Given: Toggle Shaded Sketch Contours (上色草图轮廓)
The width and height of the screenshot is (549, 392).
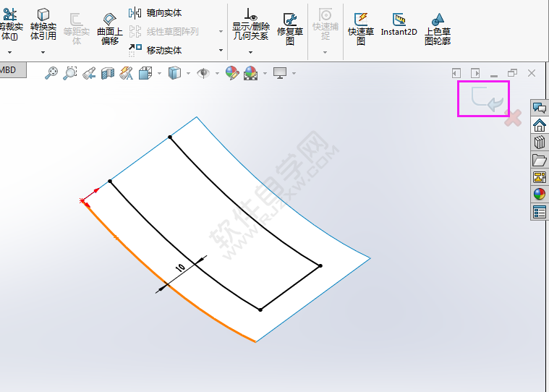Looking at the screenshot, I should point(438,29).
